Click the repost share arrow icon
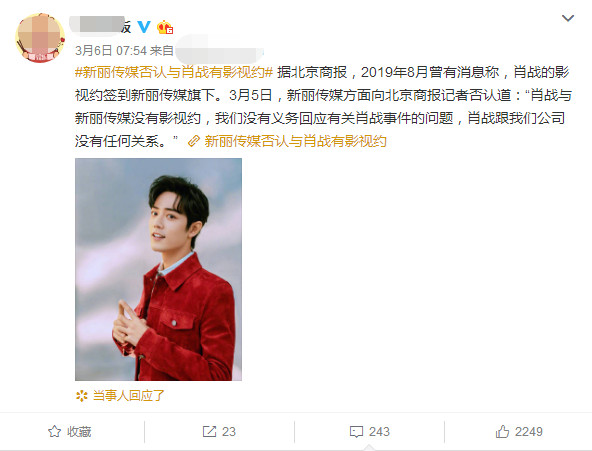This screenshot has width=592, height=451. (x=209, y=431)
